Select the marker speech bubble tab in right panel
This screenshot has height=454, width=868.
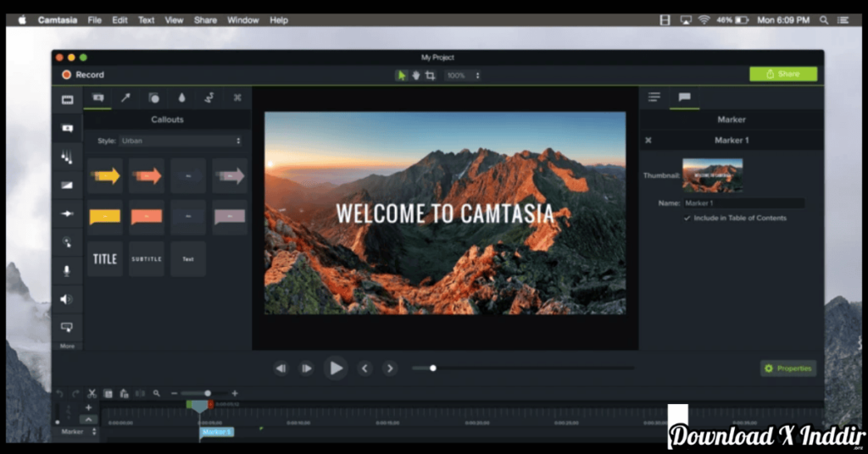coord(685,97)
